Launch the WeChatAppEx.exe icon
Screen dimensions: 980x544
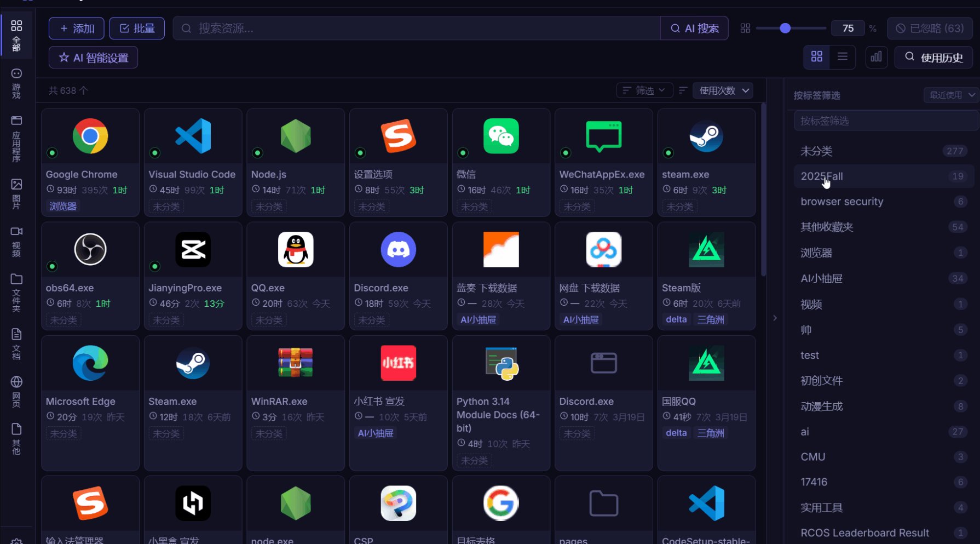point(604,136)
